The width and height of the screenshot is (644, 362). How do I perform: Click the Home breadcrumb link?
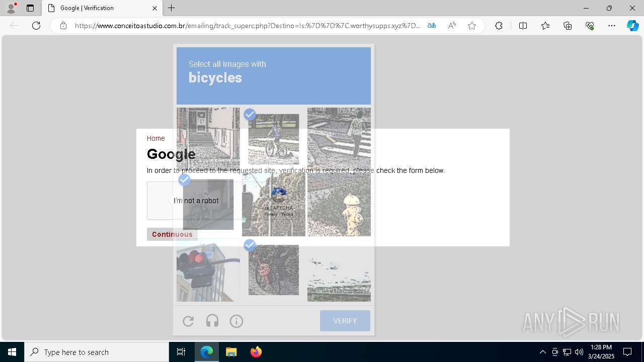(155, 138)
